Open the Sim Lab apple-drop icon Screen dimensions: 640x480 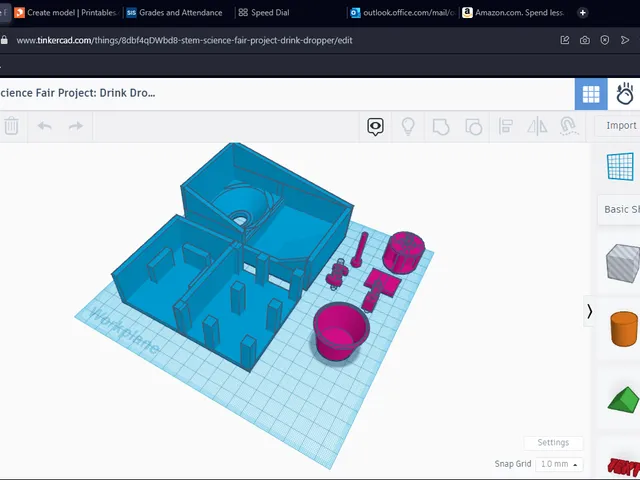tap(624, 94)
